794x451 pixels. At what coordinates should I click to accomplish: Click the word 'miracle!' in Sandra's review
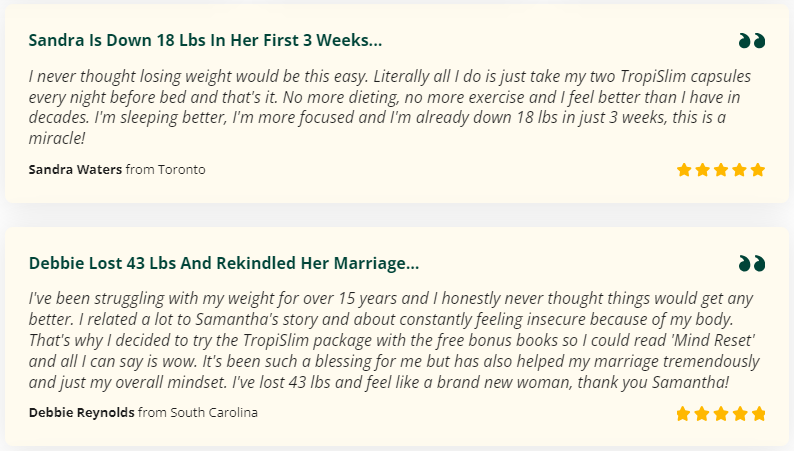57,138
